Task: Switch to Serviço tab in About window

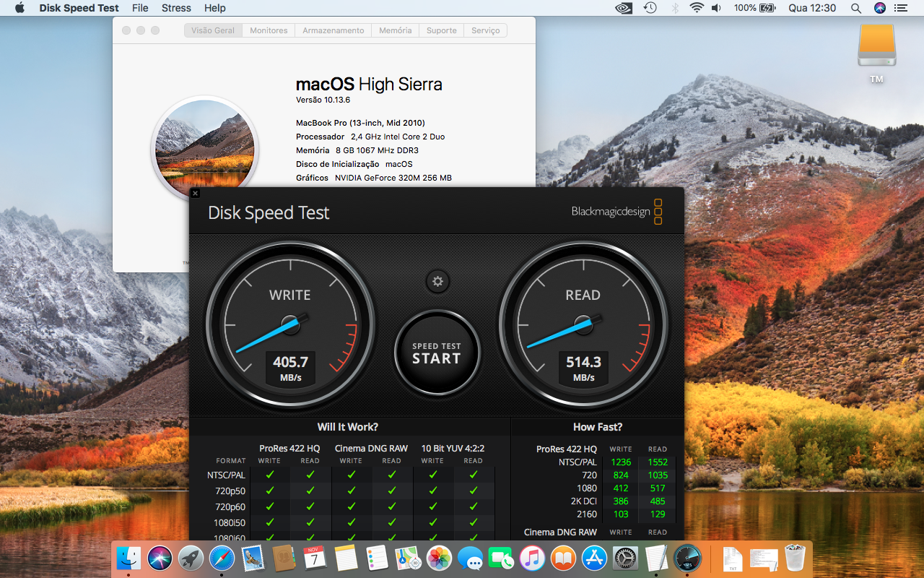Action: click(x=486, y=30)
